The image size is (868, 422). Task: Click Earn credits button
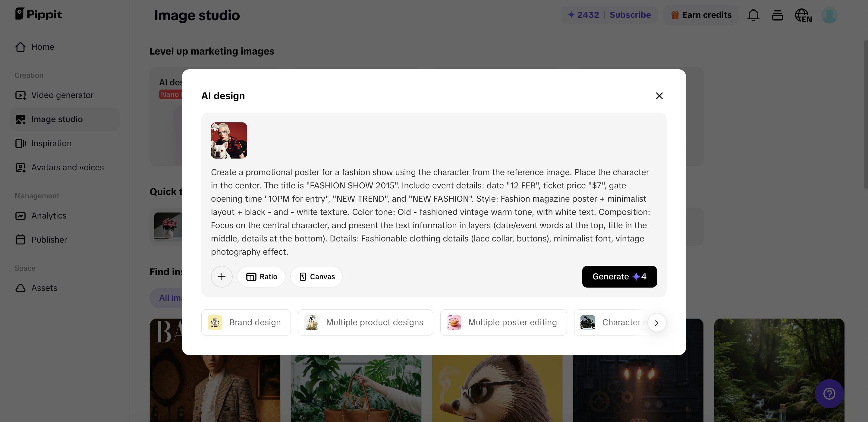click(x=701, y=15)
